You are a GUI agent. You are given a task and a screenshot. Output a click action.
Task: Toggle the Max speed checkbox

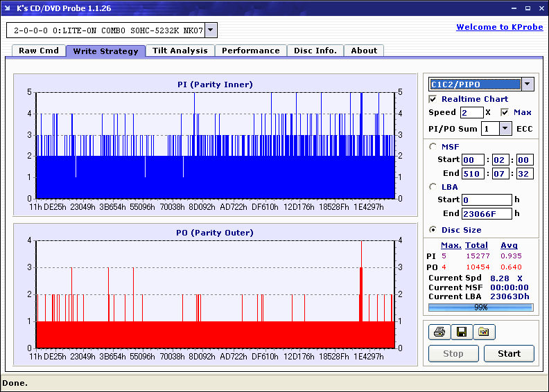pyautogui.click(x=505, y=112)
